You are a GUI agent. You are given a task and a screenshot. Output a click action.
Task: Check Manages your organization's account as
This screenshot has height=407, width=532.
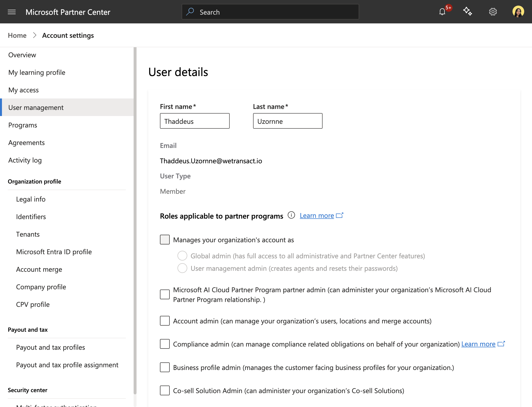point(165,240)
